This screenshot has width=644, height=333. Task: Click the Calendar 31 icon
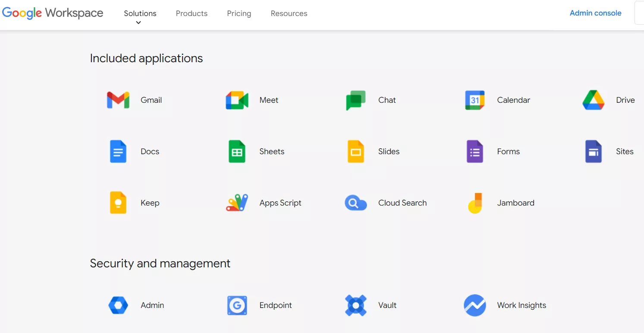pyautogui.click(x=474, y=100)
